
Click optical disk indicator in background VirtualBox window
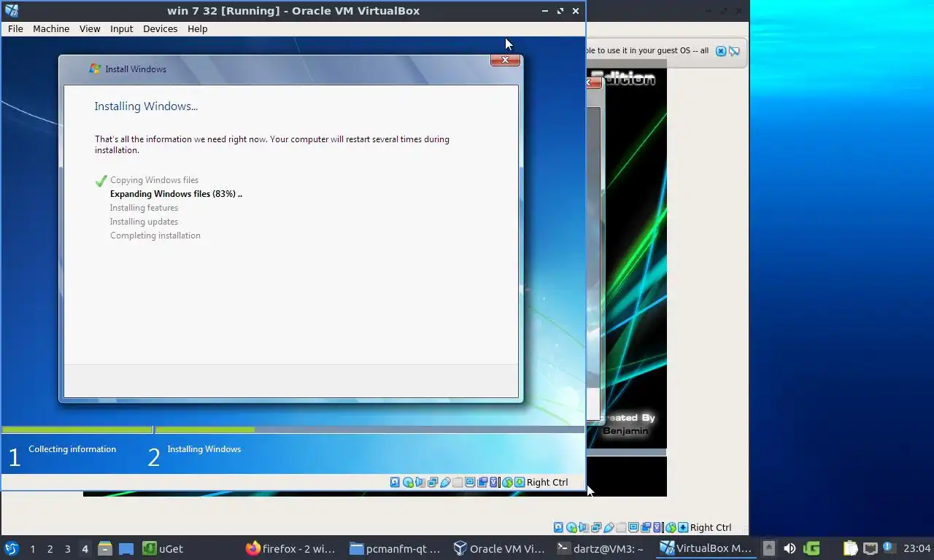[x=572, y=527]
